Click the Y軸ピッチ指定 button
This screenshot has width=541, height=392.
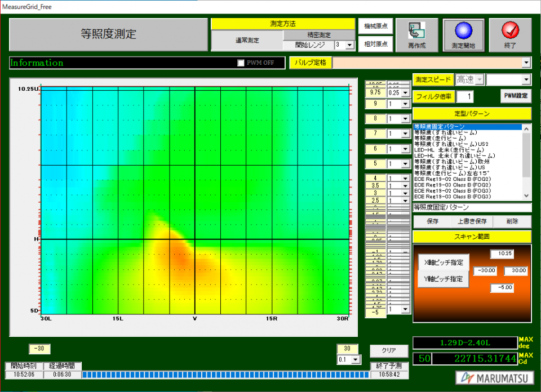pyautogui.click(x=444, y=279)
